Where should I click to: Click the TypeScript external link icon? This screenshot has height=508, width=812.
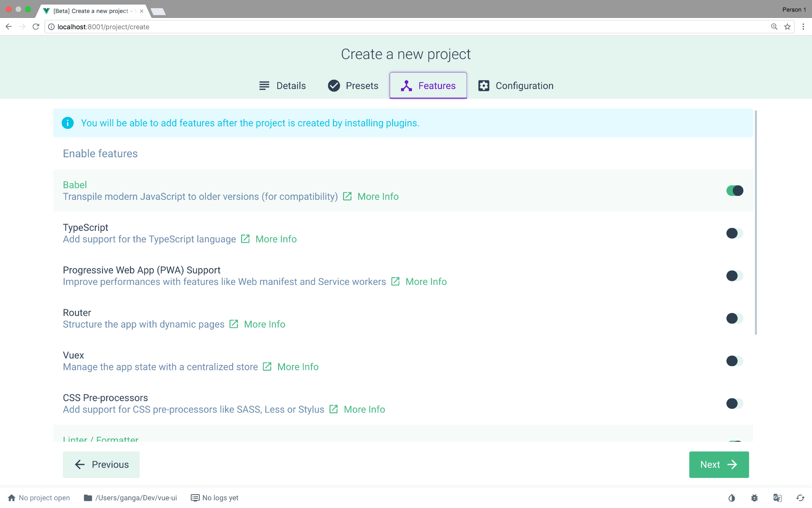coord(245,239)
